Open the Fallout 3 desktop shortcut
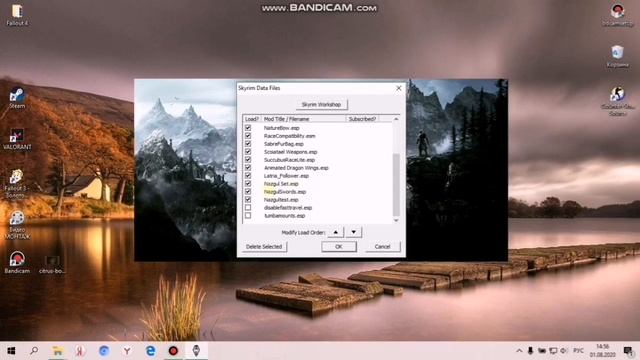Image resolution: width=640 pixels, height=360 pixels. (x=16, y=183)
